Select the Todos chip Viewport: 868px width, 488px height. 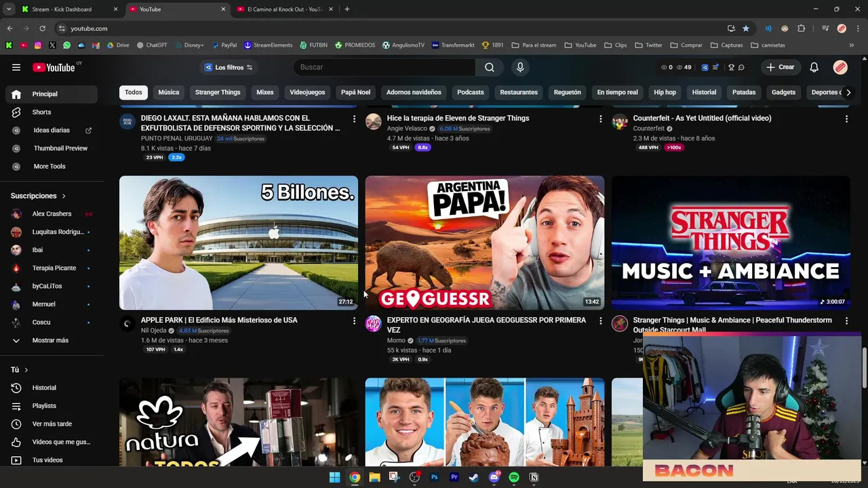point(134,92)
